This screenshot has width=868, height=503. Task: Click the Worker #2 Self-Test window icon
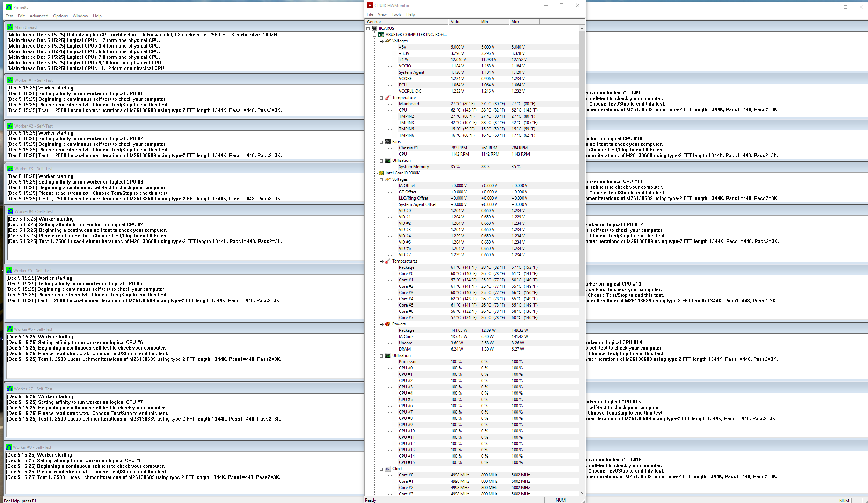10,126
